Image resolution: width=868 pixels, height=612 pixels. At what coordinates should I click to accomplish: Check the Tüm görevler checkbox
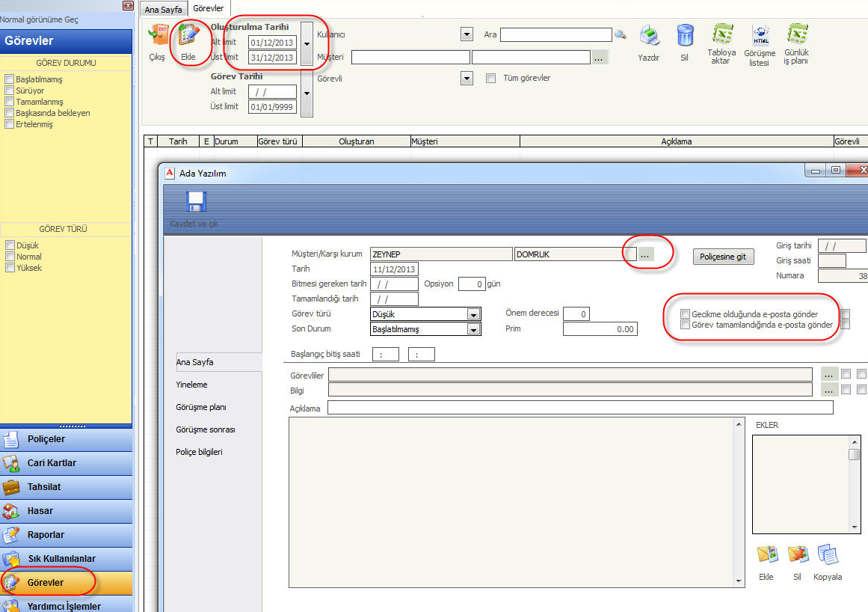491,79
